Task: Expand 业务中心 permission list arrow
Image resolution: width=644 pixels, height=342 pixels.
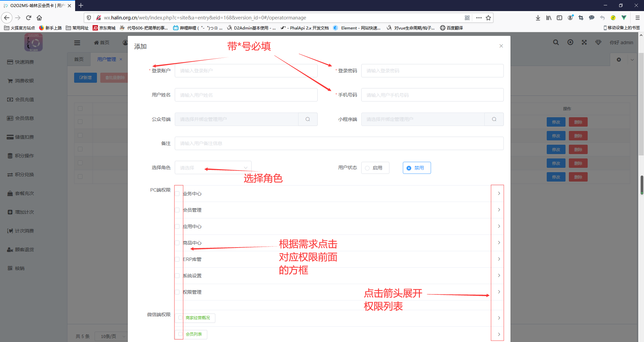Action: click(x=499, y=193)
